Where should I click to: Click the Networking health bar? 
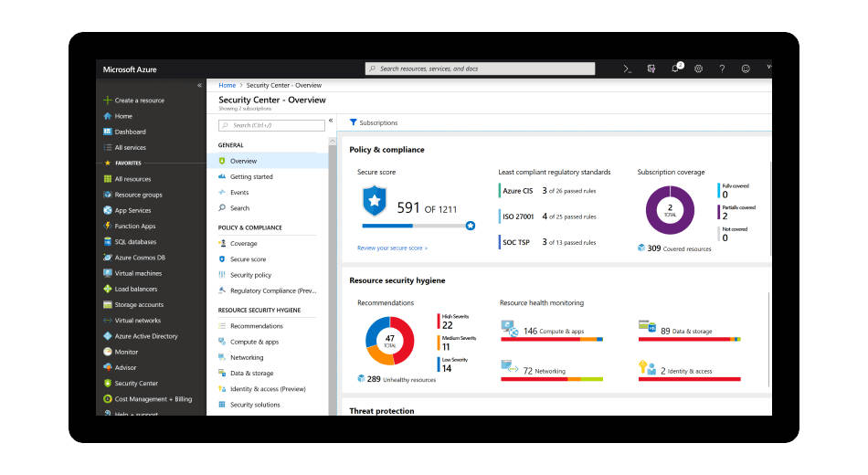pos(551,379)
